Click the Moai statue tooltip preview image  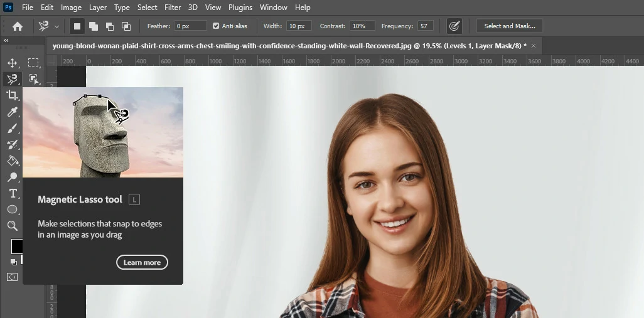(x=103, y=132)
